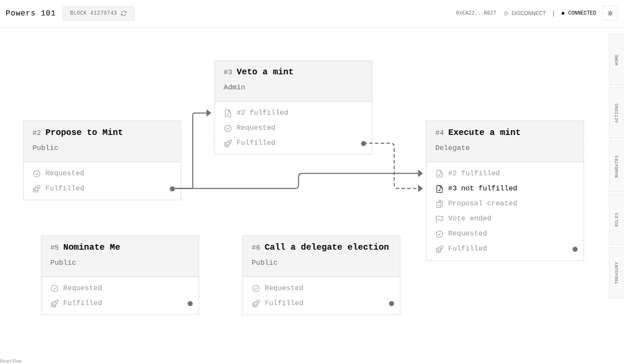Click the connection handle dot on Execute a mint
This screenshot has width=624, height=364.
point(575,249)
